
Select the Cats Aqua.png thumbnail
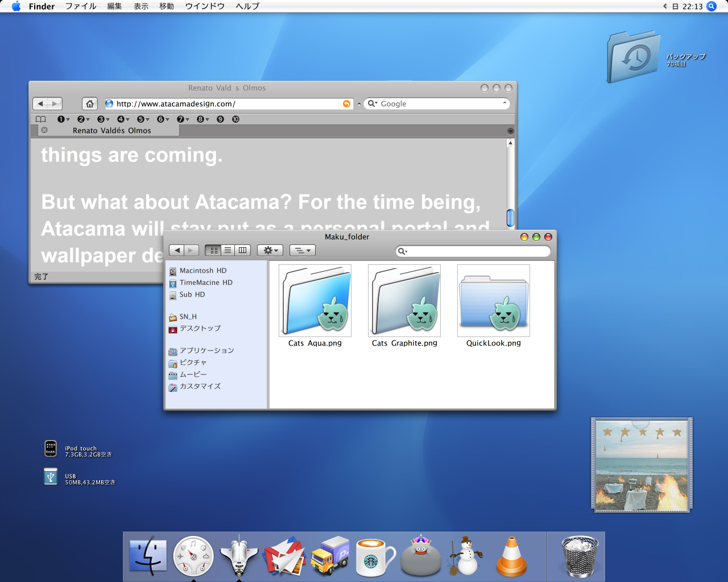(315, 301)
